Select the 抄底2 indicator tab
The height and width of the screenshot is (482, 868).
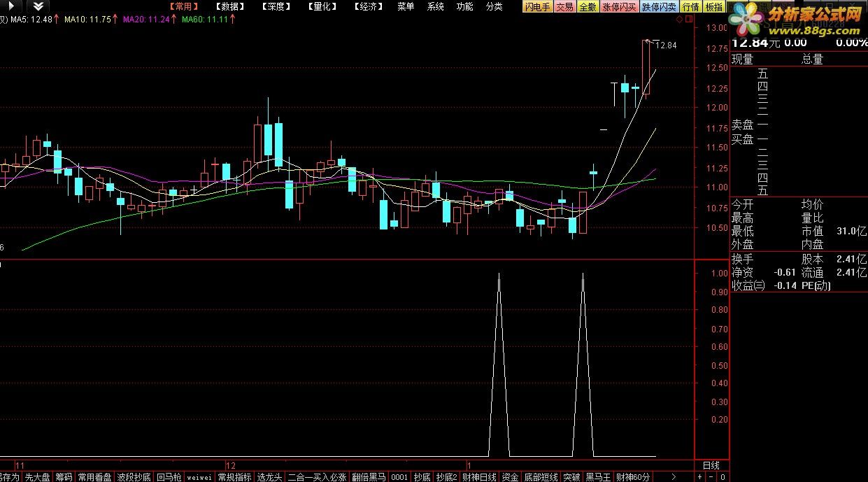(x=446, y=477)
